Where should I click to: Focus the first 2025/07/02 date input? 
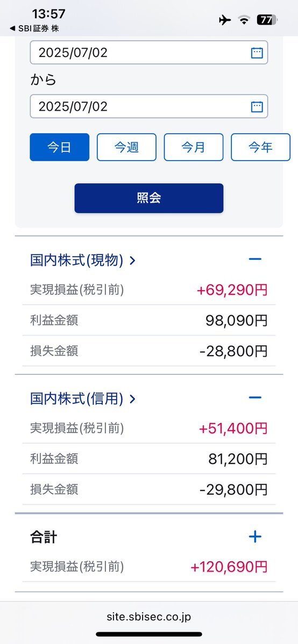pyautogui.click(x=149, y=53)
